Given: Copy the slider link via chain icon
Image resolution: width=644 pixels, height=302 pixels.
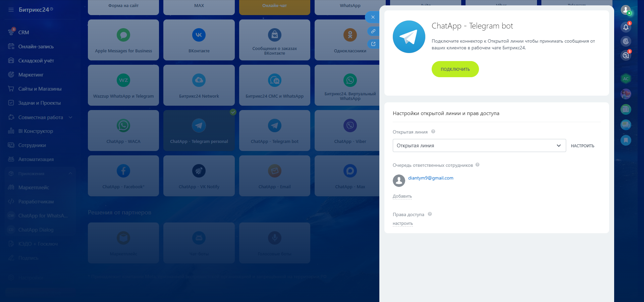Looking at the screenshot, I should click(x=373, y=31).
